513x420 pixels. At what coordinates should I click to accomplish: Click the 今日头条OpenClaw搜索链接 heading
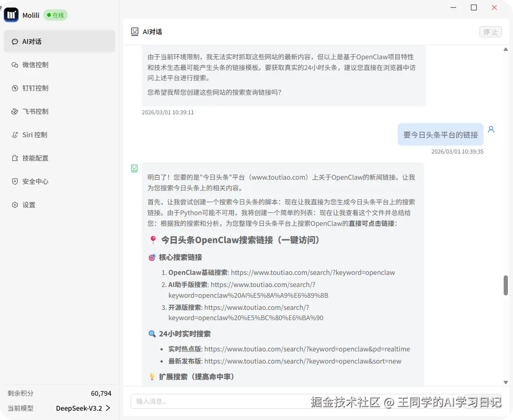241,240
